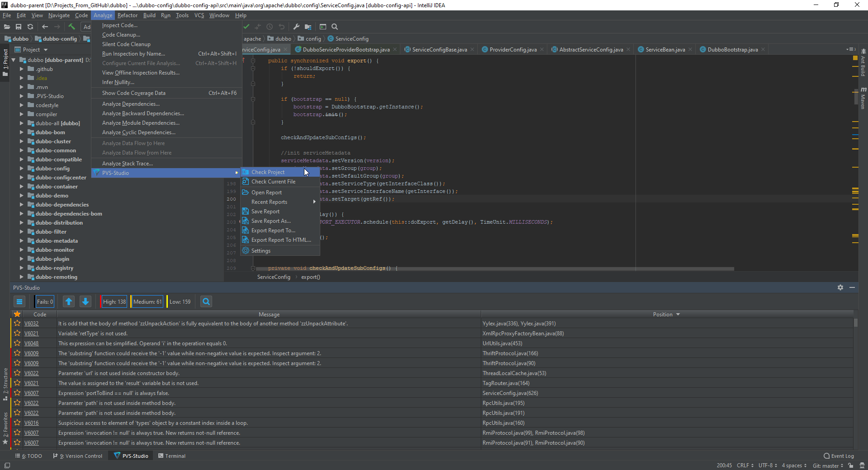Open V6022 ThreadLocalCache warning code link
The image size is (868, 470).
31,373
